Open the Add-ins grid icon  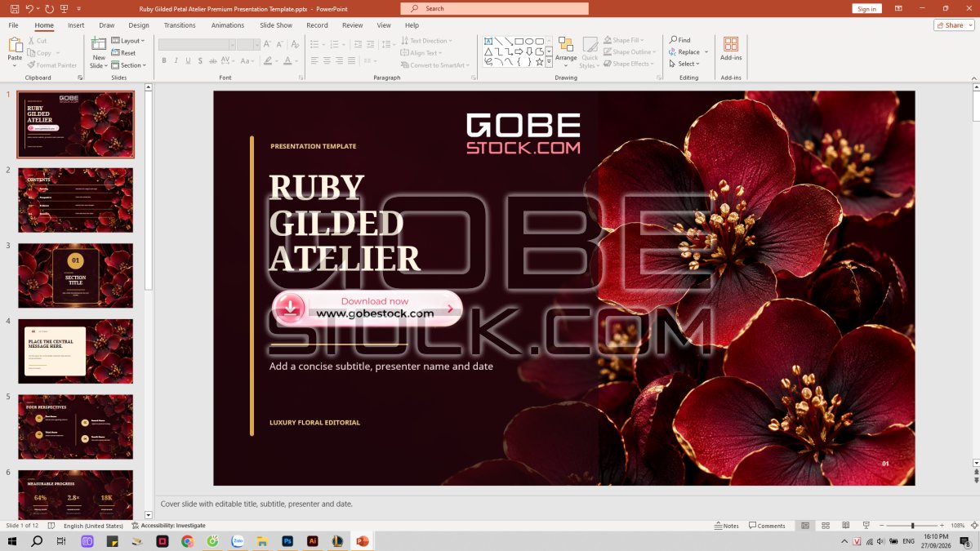731,44
